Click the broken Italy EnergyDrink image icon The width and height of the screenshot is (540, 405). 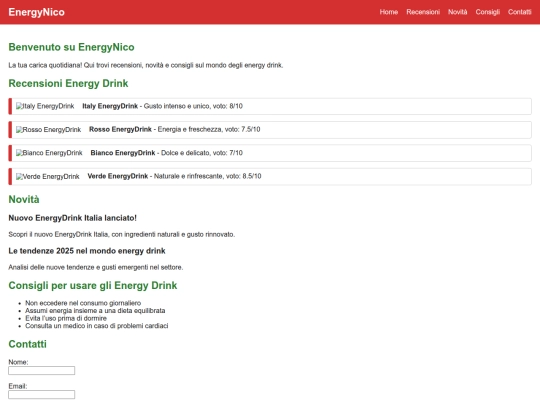click(45, 106)
